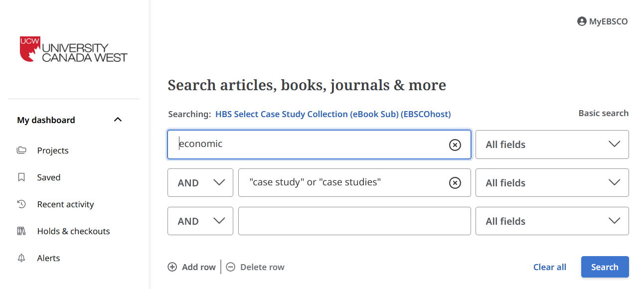Click into the empty third search field
The height and width of the screenshot is (289, 644).
coord(354,221)
